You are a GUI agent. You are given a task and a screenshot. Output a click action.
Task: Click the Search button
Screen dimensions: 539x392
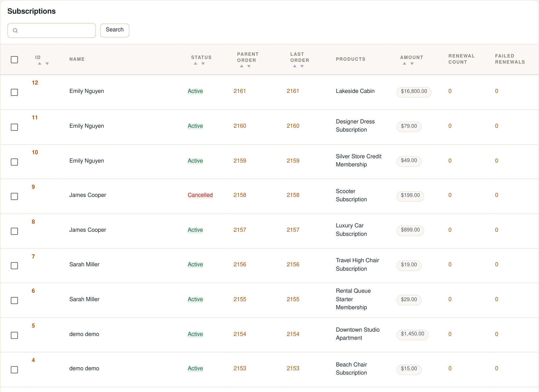click(115, 30)
